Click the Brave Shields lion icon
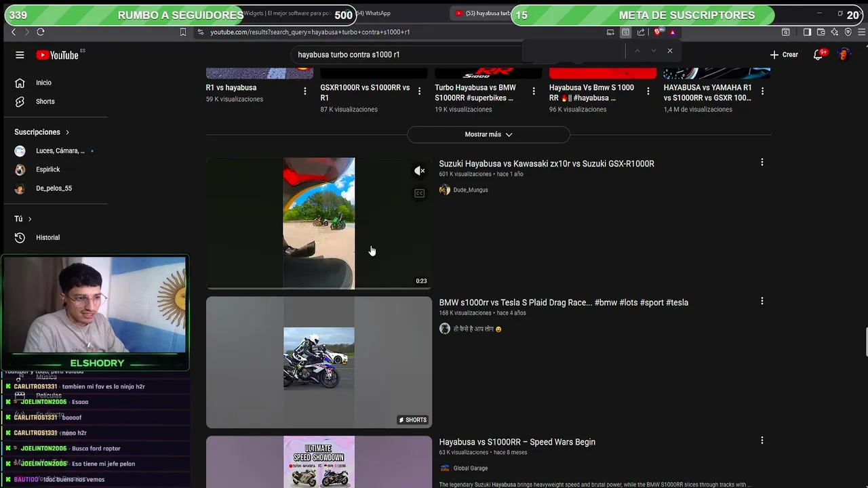Viewport: 868px width, 488px height. pyautogui.click(x=657, y=32)
